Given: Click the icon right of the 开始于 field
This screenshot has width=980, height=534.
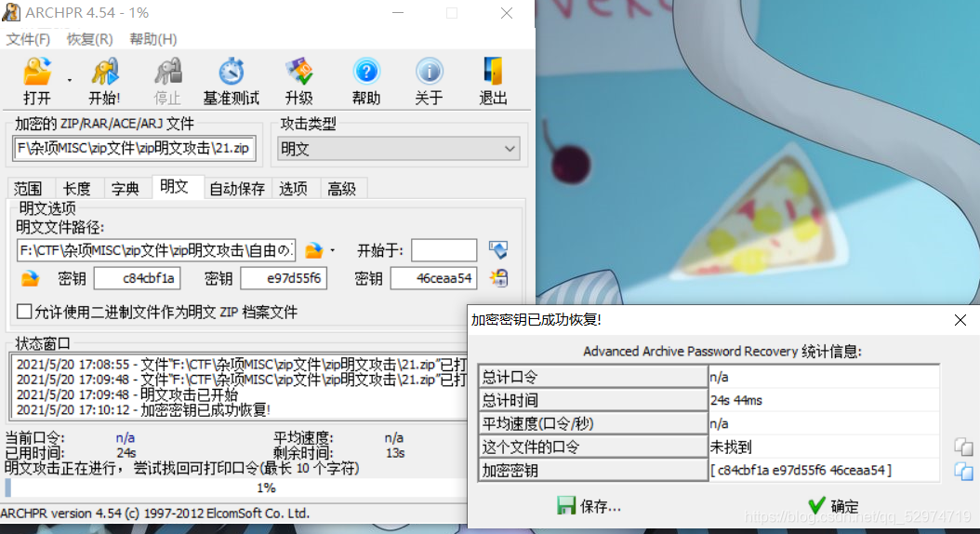Looking at the screenshot, I should coord(498,250).
